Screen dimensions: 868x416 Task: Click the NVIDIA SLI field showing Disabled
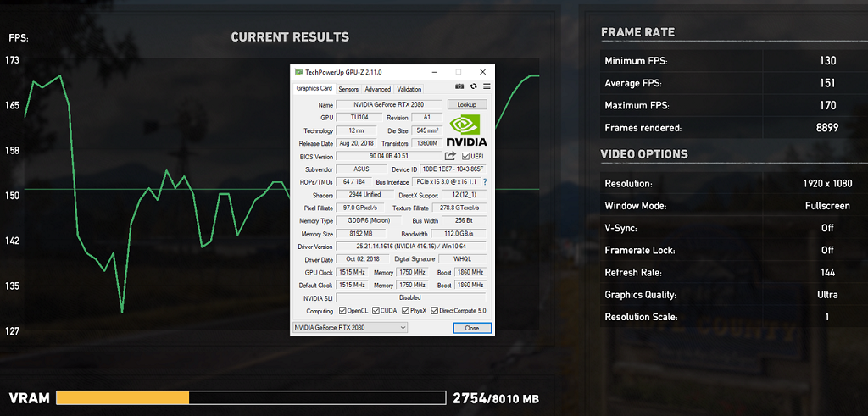[x=411, y=297]
